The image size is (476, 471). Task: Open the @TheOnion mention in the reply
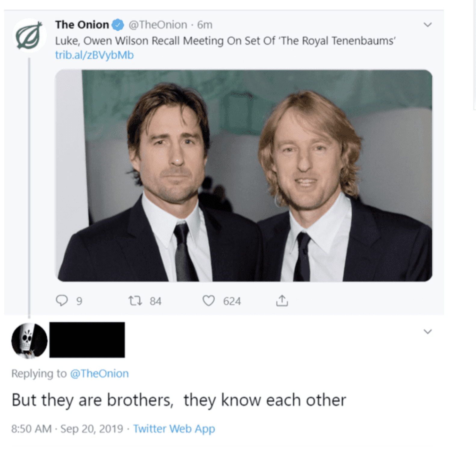99,373
